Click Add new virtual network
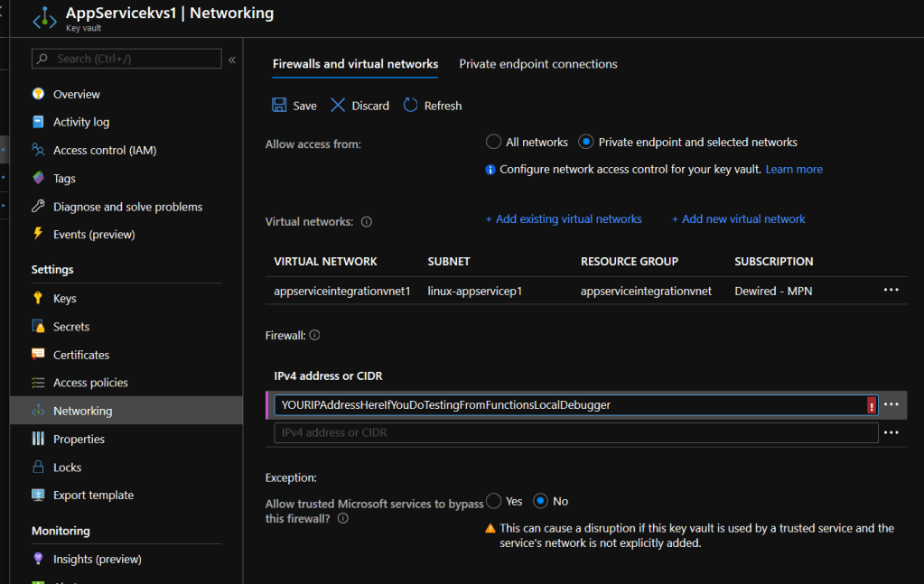Viewport: 924px width, 584px height. [738, 219]
